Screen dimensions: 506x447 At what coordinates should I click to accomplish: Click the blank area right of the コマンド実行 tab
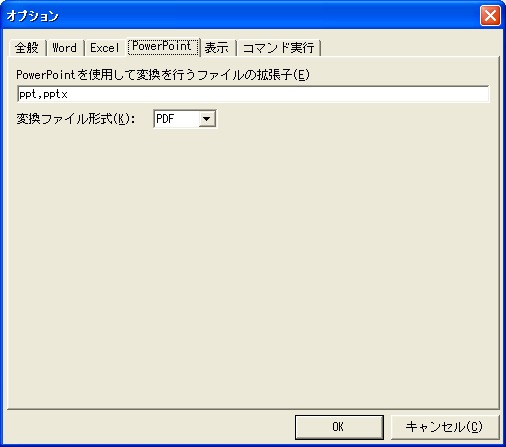pyautogui.click(x=410, y=48)
